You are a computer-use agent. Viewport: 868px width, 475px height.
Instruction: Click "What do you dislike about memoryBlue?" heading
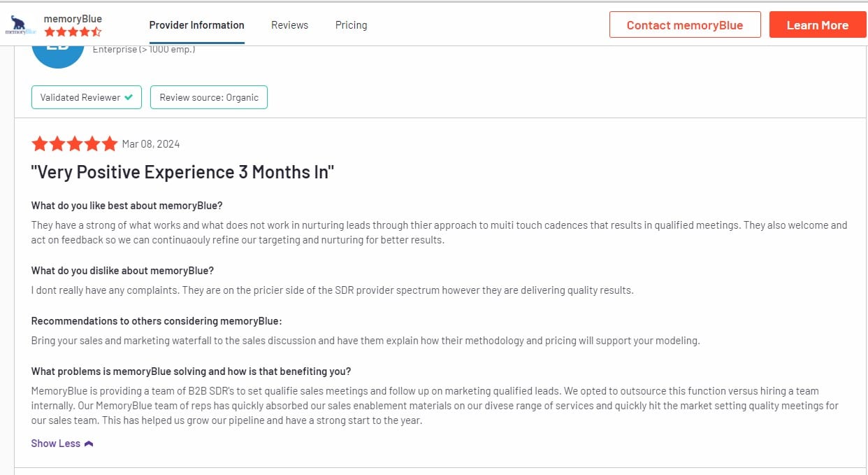pos(122,271)
